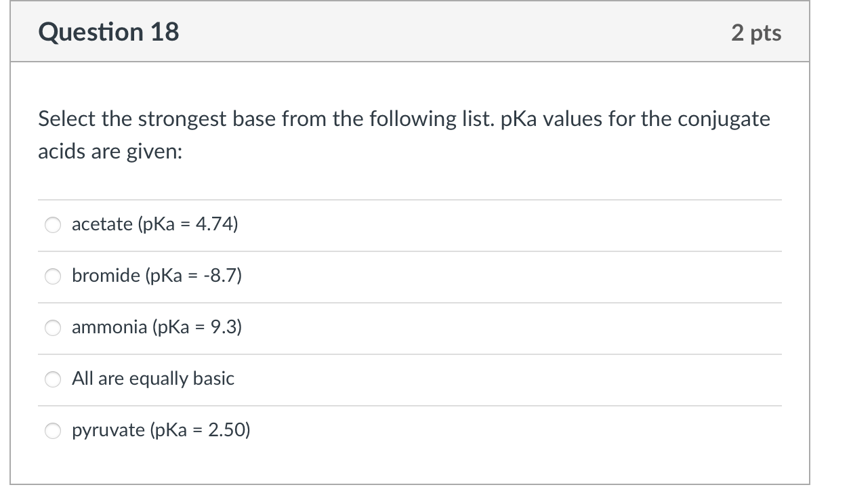The width and height of the screenshot is (851, 504).
Task: Click the question prompt text
Action: point(404,134)
